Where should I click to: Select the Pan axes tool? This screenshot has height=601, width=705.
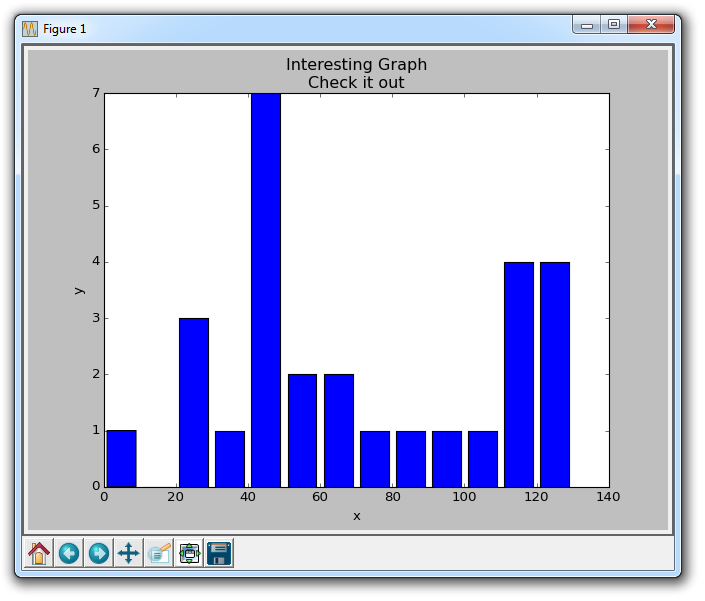click(129, 553)
